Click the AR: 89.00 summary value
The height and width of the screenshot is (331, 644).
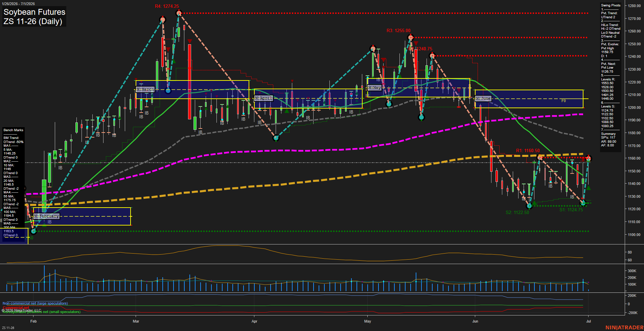[608, 142]
